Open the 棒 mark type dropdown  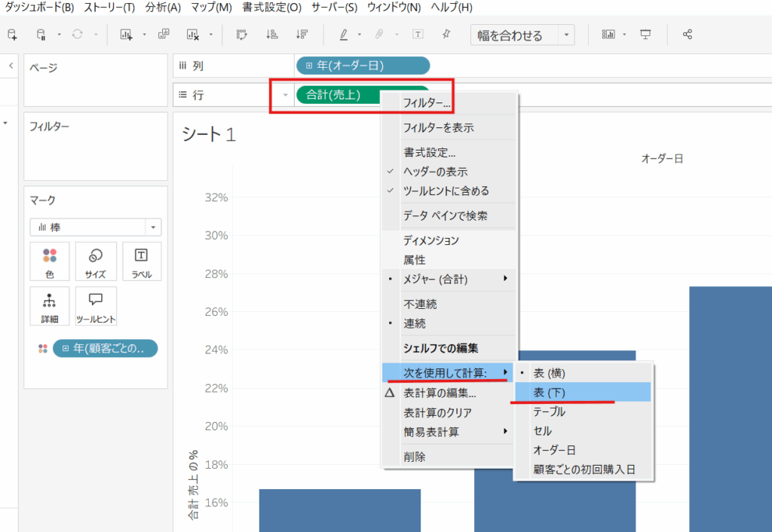[95, 228]
